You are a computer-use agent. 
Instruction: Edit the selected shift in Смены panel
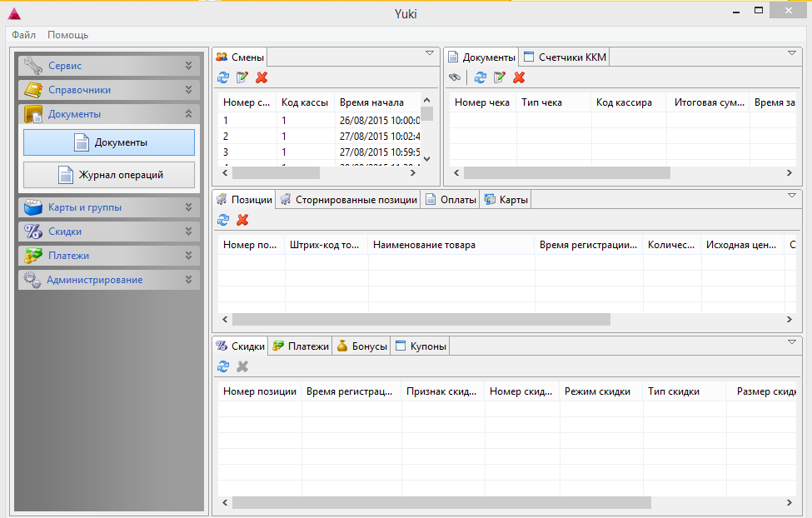(x=242, y=77)
